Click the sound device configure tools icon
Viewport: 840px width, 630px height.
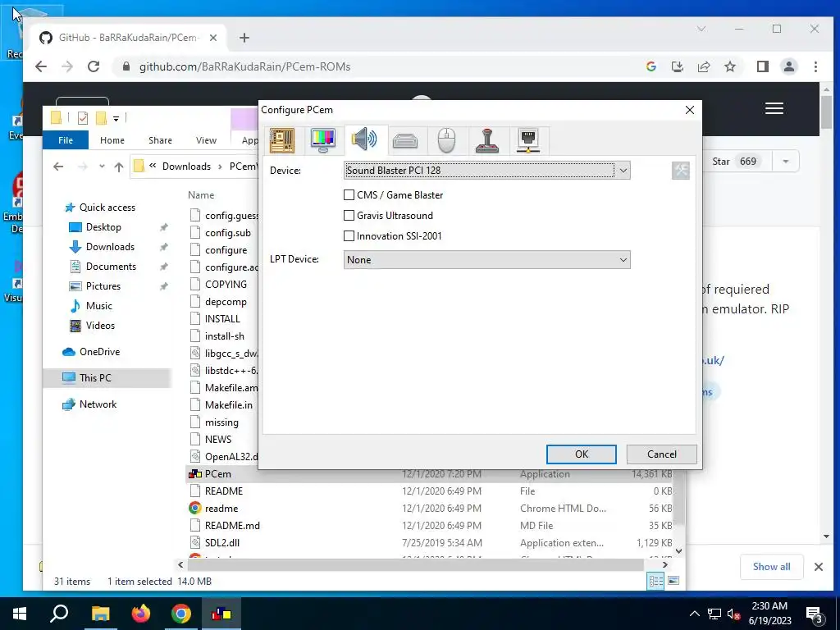click(681, 171)
